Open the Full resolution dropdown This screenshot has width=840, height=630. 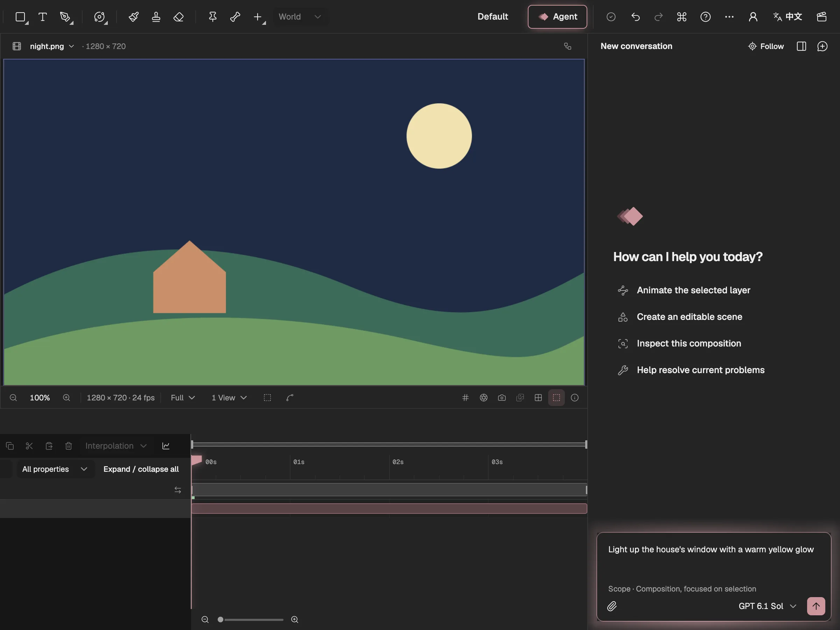pyautogui.click(x=183, y=398)
